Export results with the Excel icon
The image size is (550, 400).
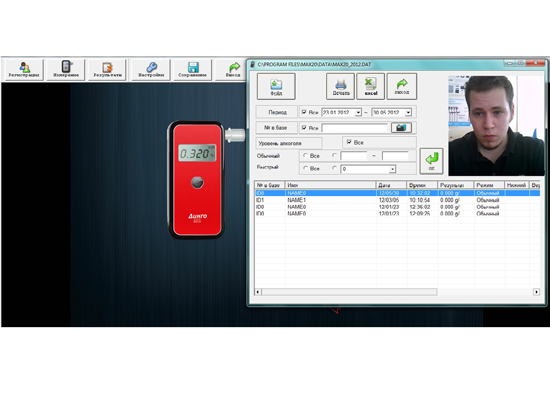click(x=371, y=86)
